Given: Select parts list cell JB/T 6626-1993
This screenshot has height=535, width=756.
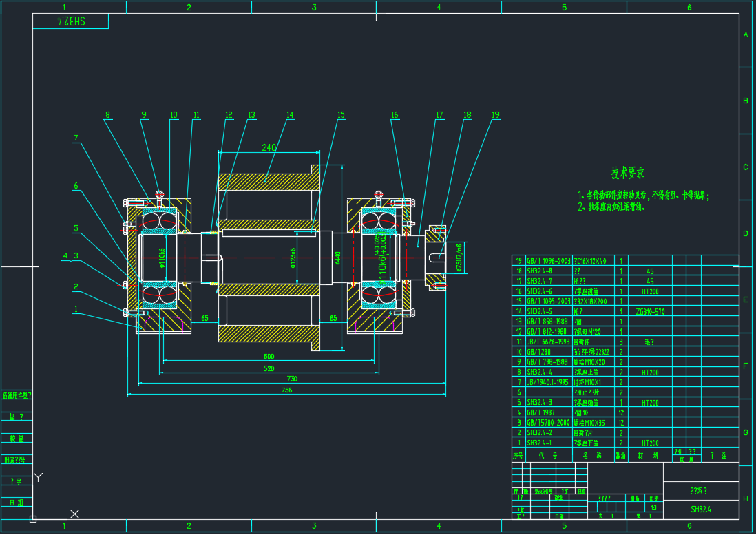Looking at the screenshot, I should point(548,342).
